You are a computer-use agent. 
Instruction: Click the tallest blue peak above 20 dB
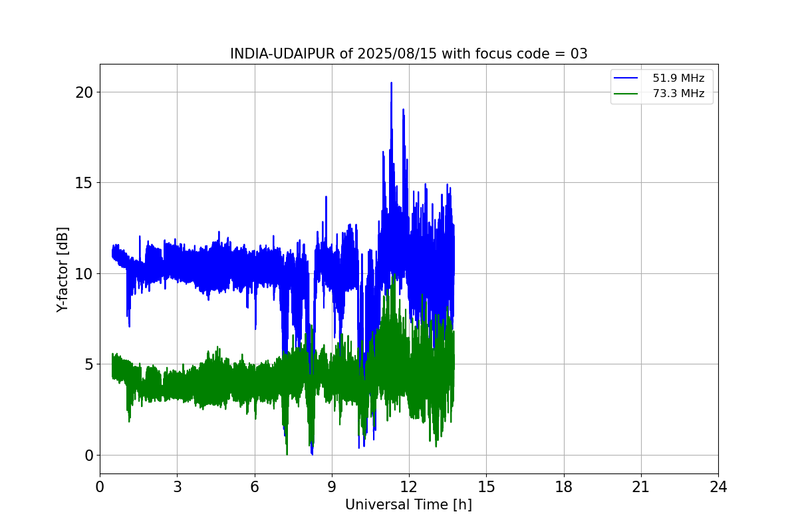click(x=391, y=84)
